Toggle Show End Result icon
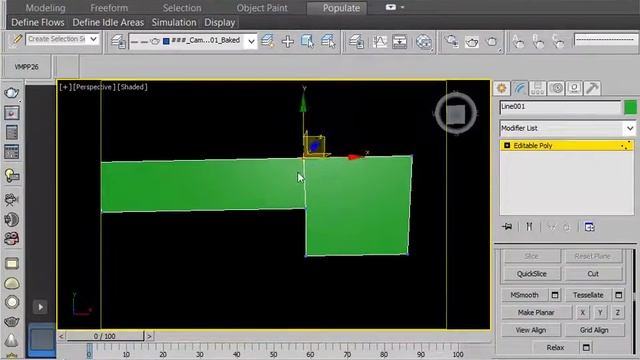Screen dimensions: 640x360 click(529, 227)
